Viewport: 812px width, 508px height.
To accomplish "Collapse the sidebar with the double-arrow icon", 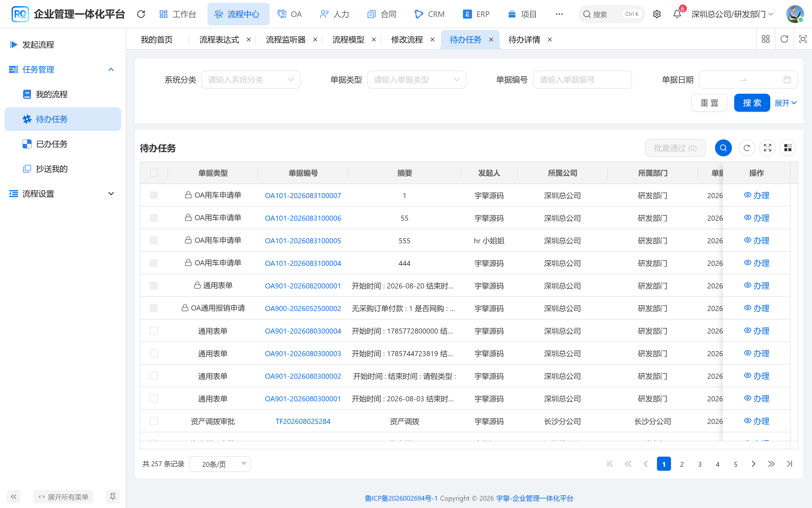I will [14, 497].
